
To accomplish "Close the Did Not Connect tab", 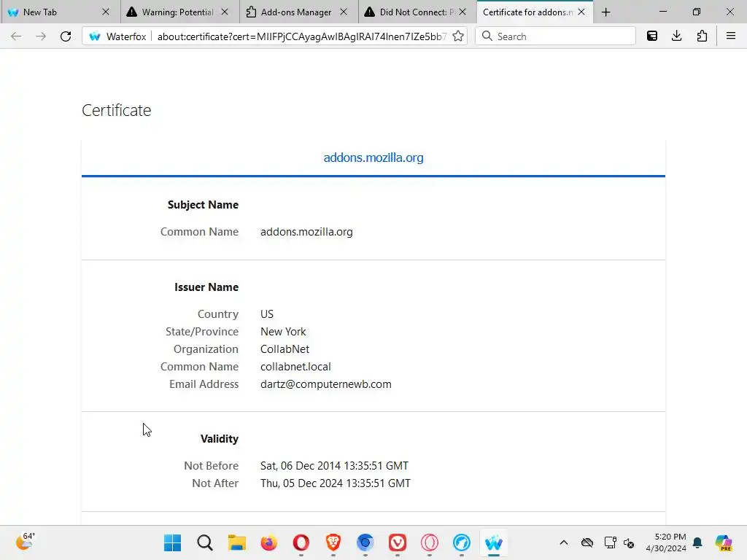I will 462,12.
